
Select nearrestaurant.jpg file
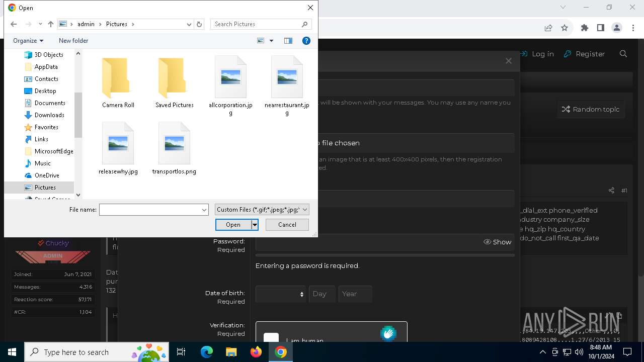287,86
